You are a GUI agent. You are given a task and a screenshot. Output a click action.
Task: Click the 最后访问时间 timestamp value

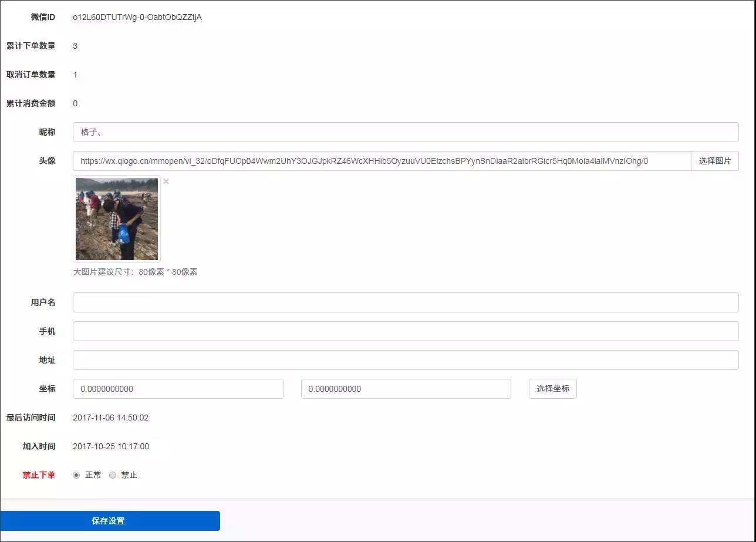tap(110, 418)
